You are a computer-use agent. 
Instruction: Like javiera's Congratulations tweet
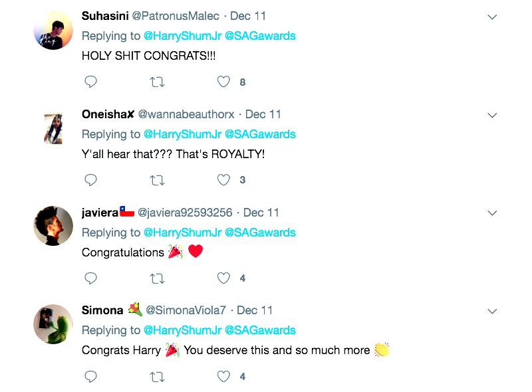(224, 278)
